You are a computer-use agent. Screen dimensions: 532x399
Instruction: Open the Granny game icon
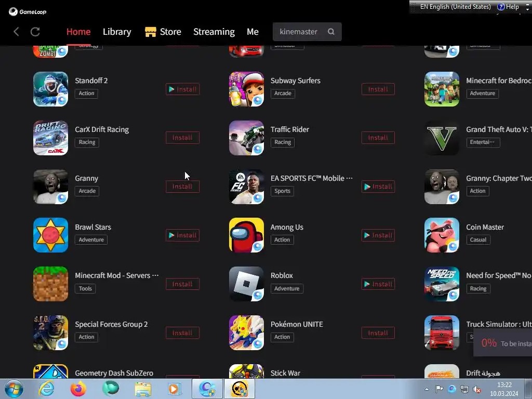tap(50, 187)
